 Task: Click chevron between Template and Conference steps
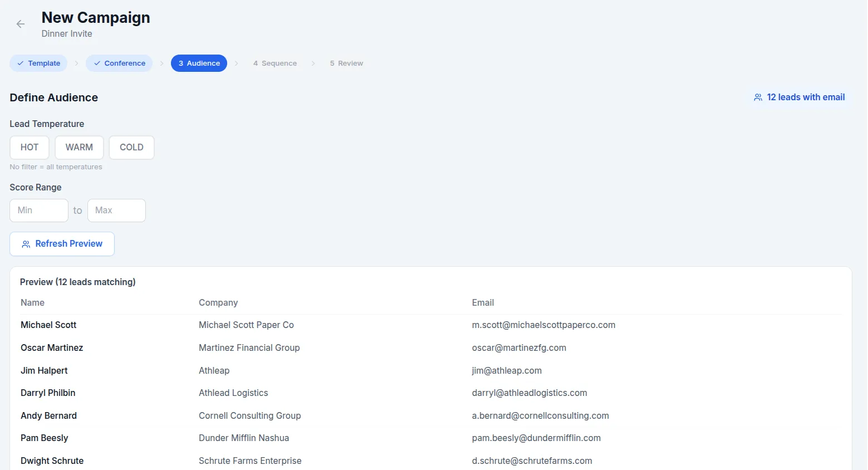point(76,63)
